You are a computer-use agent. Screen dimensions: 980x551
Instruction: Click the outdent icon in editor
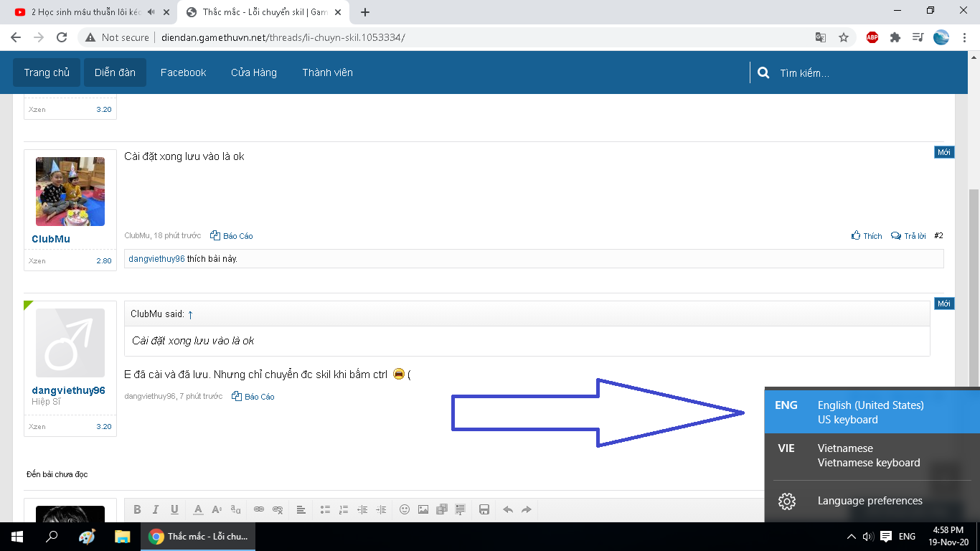[x=362, y=509]
